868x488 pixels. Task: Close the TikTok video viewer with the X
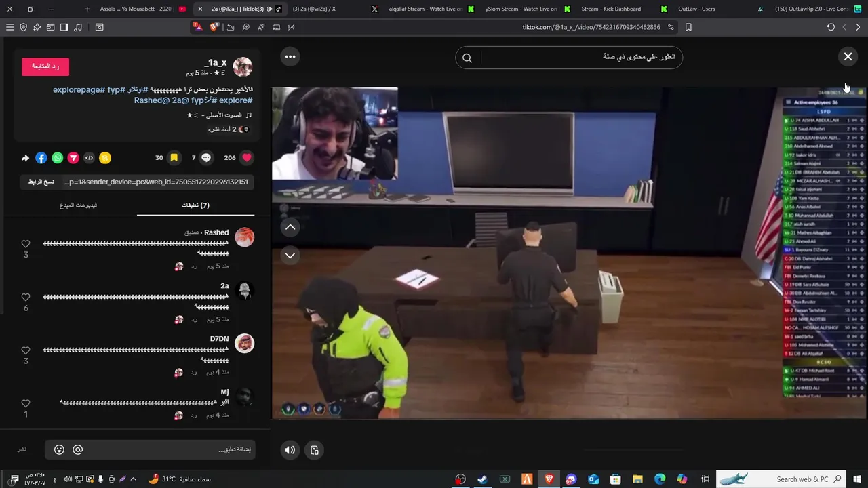(x=848, y=57)
